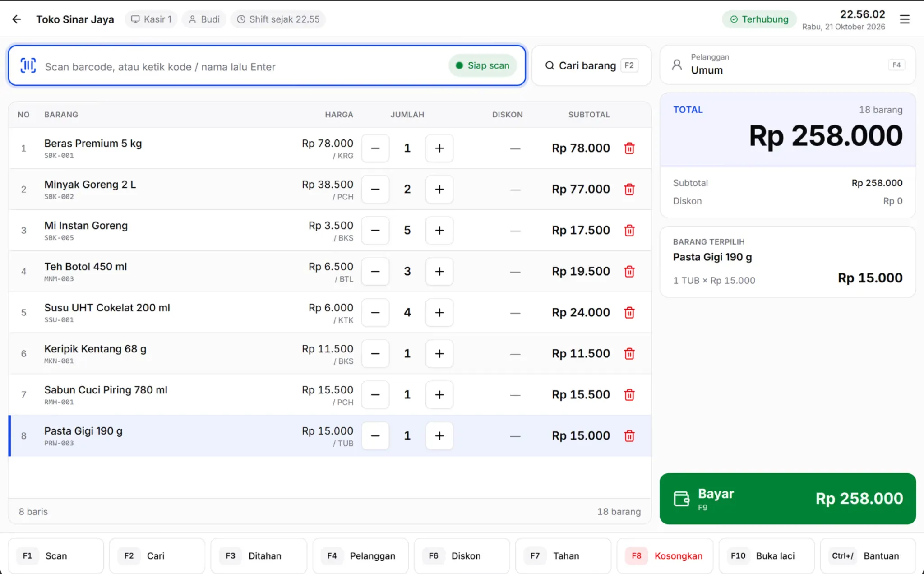Hold transaction with F7 Tahan
Image resolution: width=924 pixels, height=574 pixels.
click(x=563, y=555)
